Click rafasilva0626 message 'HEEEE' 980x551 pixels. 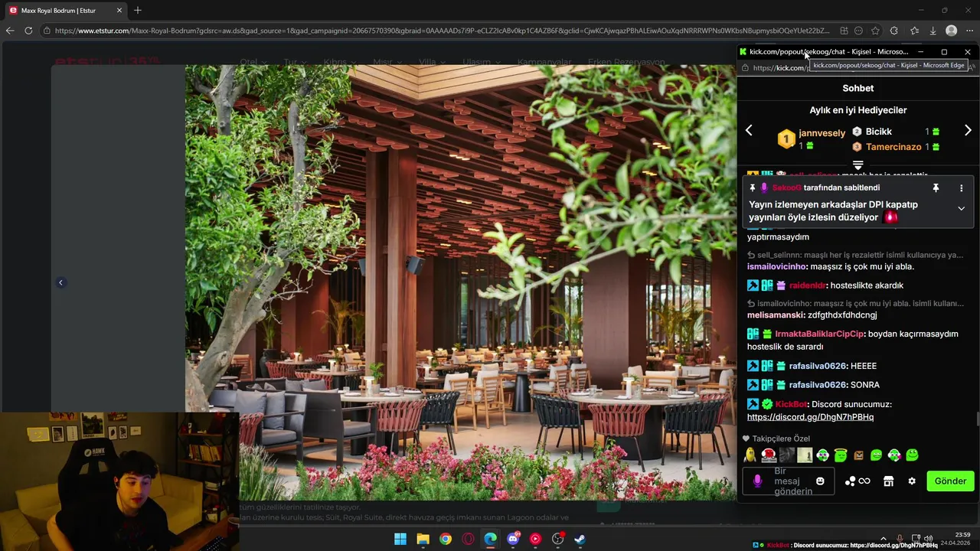click(864, 366)
